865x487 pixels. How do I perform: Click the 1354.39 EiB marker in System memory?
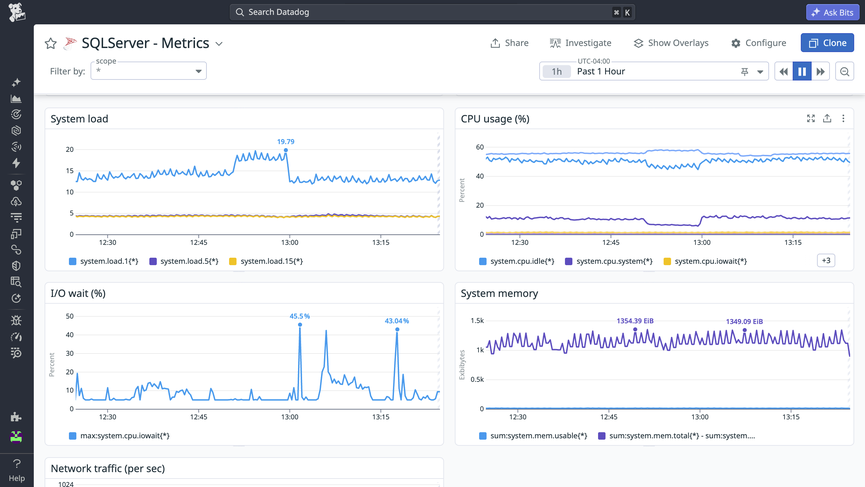[635, 330]
